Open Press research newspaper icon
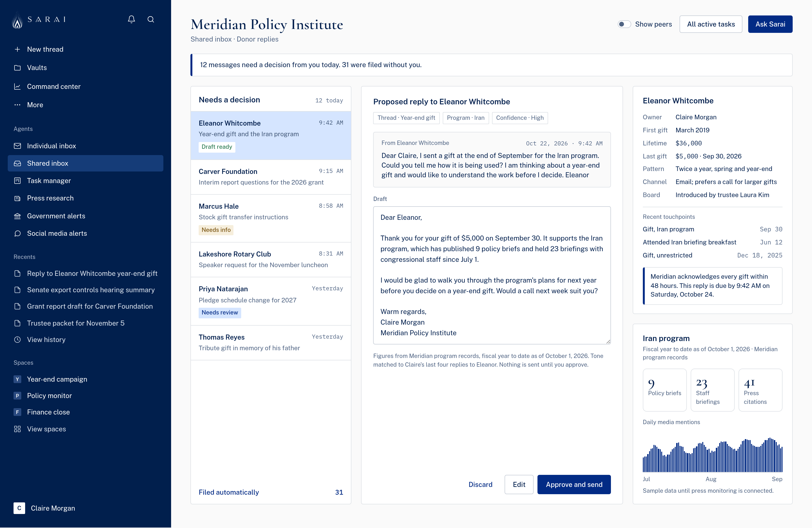Screen dimensions: 812x528 point(17,199)
